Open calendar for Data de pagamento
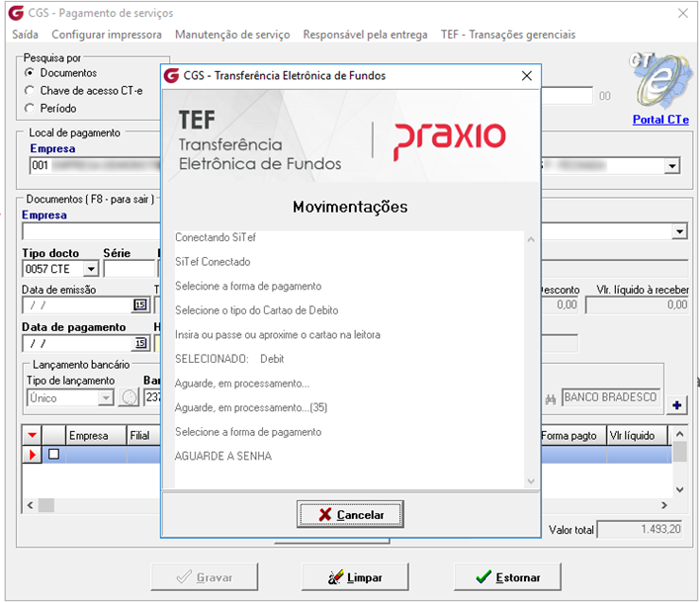The height and width of the screenshot is (603, 700). point(140,343)
